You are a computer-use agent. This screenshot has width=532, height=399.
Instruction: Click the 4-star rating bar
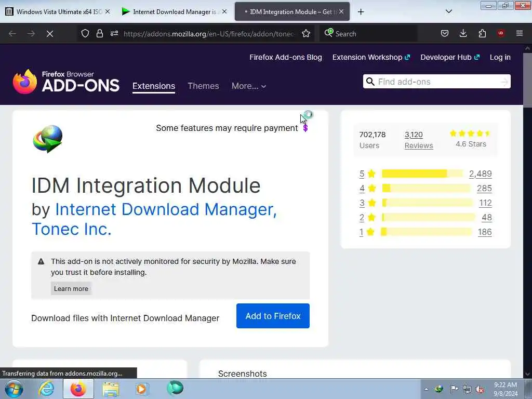(x=426, y=188)
